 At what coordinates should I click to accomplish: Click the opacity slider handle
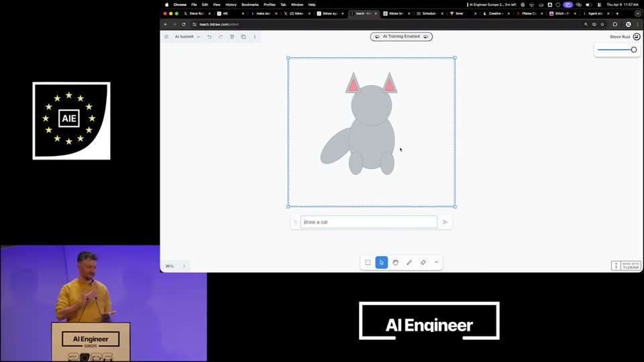[x=634, y=50]
